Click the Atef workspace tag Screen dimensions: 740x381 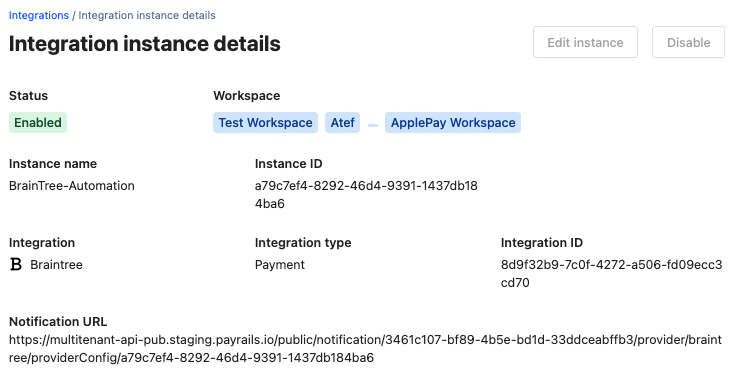pos(342,123)
